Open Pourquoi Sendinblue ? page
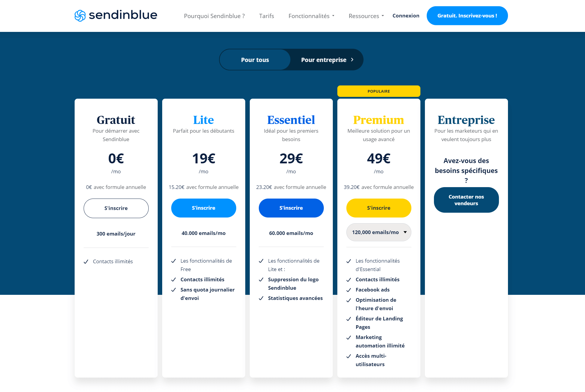585x392 pixels. (214, 16)
